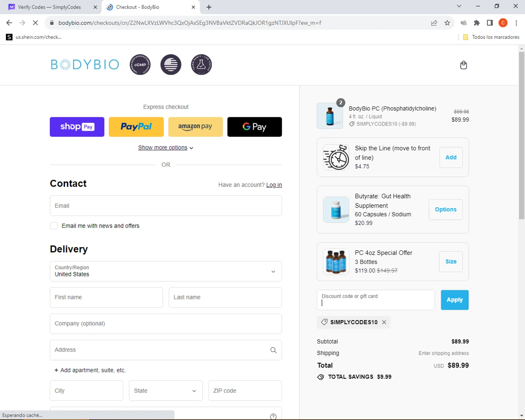525x420 pixels.
Task: Click the PC 4oz three bottles thumbnail
Action: click(336, 261)
